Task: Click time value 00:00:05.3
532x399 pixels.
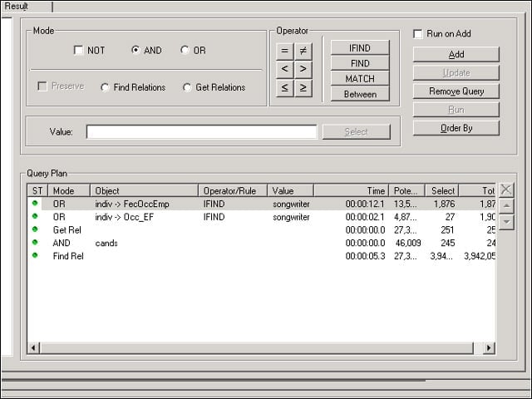Action: (365, 256)
